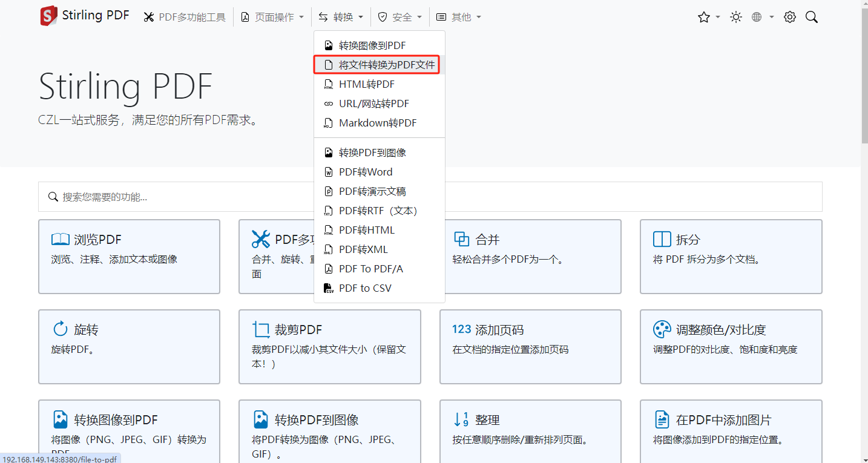868x463 pixels.
Task: Click the XML file icon beside PDF转XML
Action: point(329,249)
